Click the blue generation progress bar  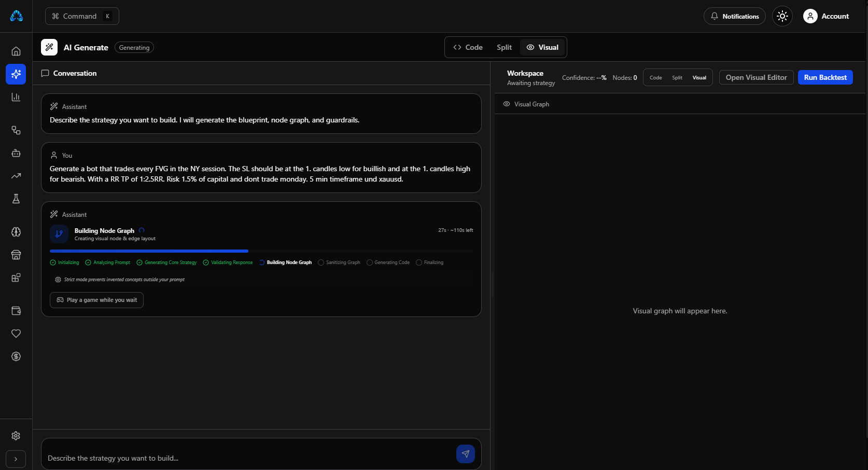(x=149, y=251)
